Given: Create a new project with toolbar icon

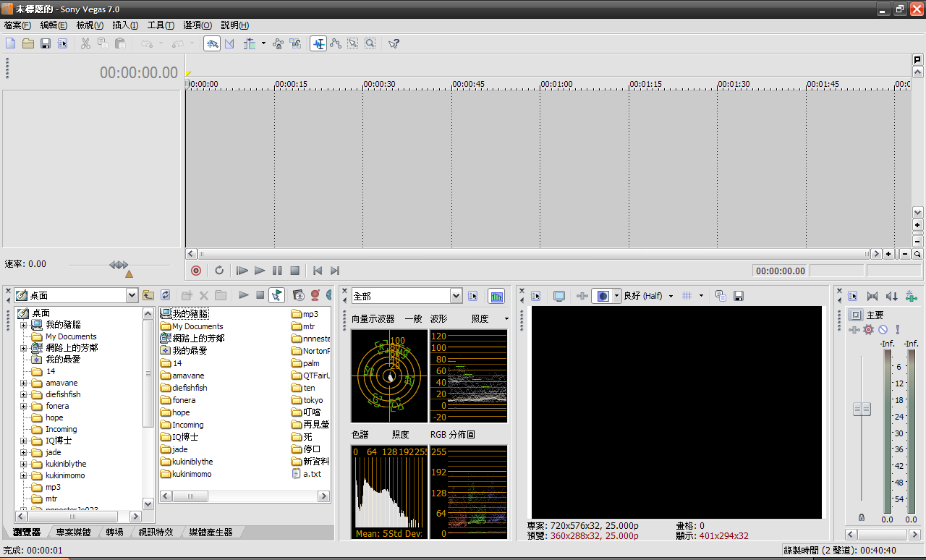Looking at the screenshot, I should 11,43.
